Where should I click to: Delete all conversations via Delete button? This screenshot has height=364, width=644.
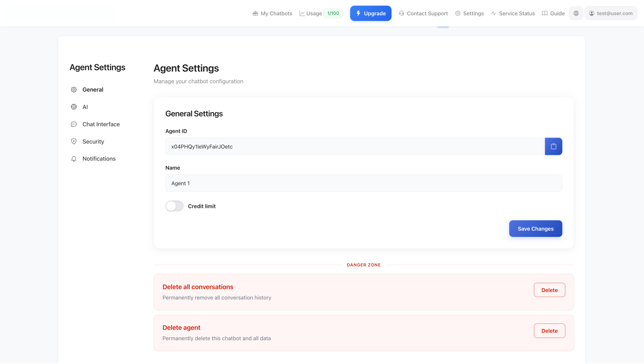549,290
